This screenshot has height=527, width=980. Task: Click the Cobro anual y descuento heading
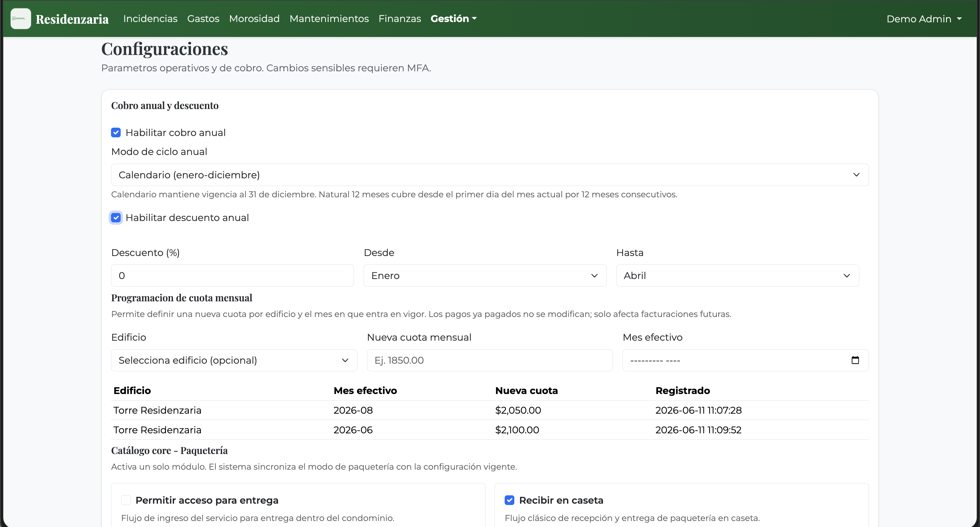165,105
